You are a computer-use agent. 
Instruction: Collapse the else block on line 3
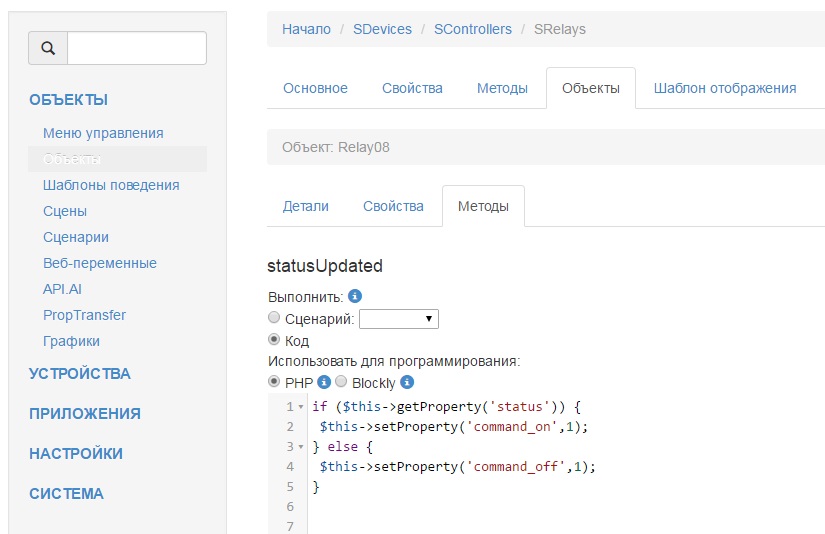[301, 447]
